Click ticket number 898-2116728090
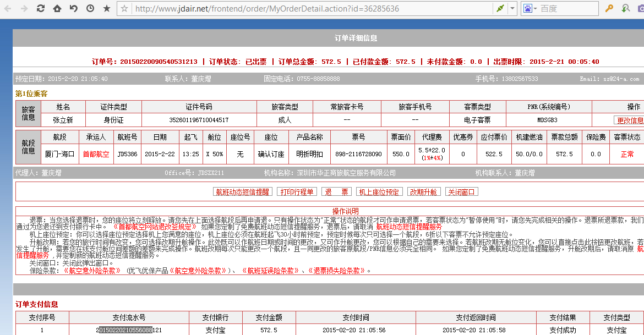The image size is (644, 335). click(358, 154)
